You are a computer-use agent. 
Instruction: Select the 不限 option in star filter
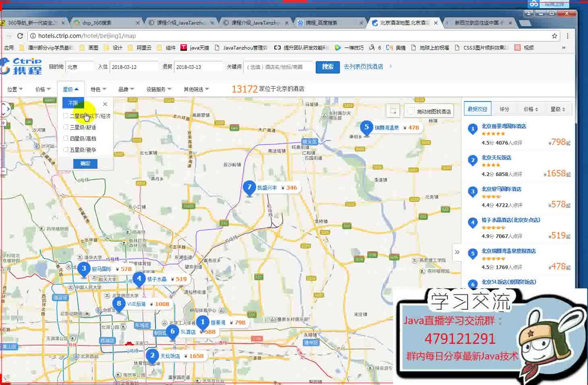[x=73, y=103]
